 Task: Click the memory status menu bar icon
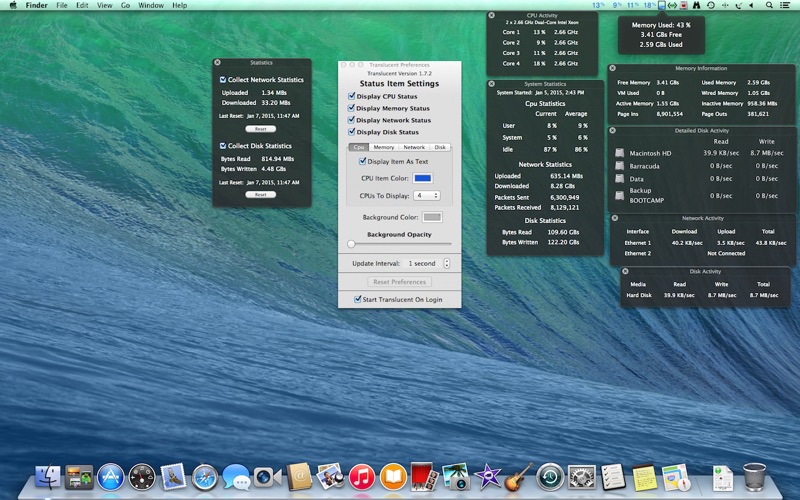click(661, 5)
